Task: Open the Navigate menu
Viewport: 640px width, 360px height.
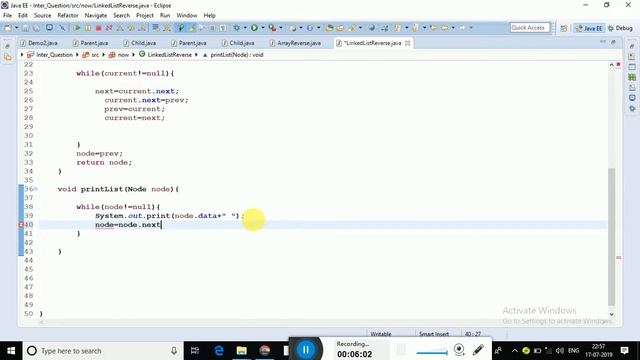Action: [96, 16]
